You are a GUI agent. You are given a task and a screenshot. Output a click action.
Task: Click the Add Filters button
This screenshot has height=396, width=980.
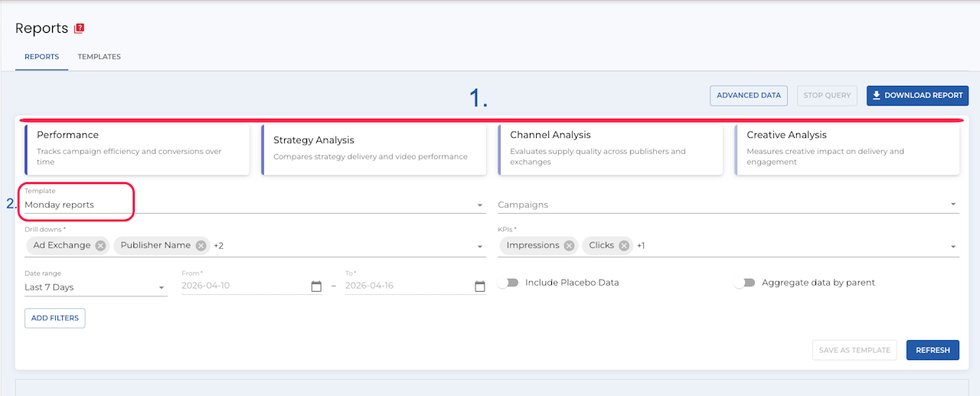55,318
